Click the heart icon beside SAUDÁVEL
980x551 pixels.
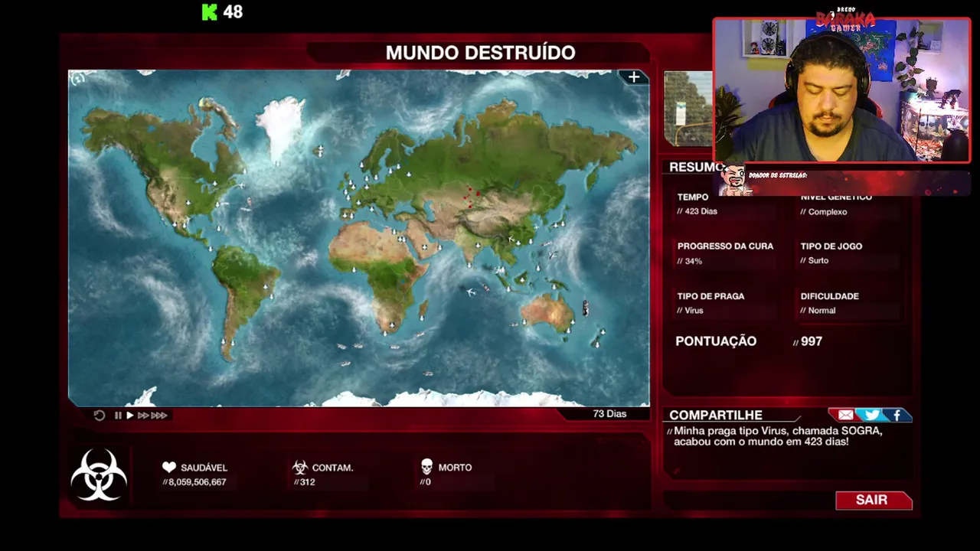pos(169,467)
